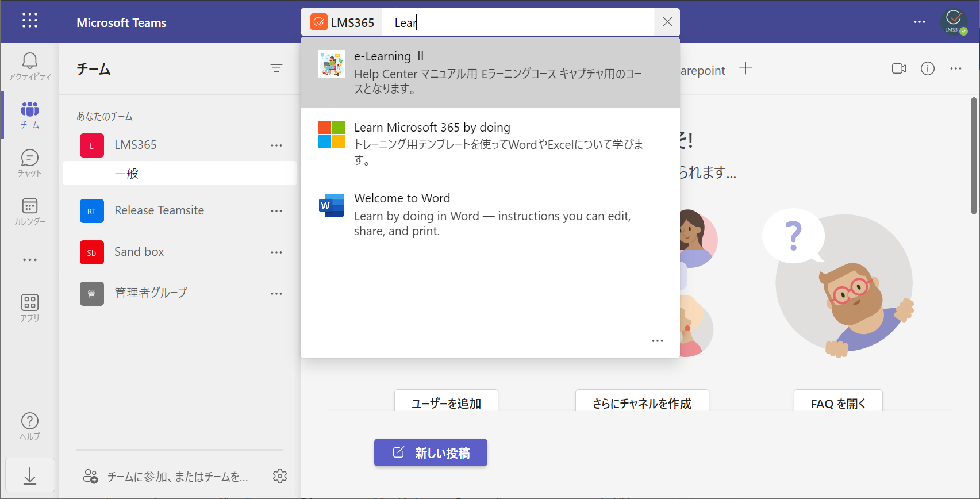The width and height of the screenshot is (980, 499).
Task: Open the LMS365 profile avatar
Action: [954, 22]
